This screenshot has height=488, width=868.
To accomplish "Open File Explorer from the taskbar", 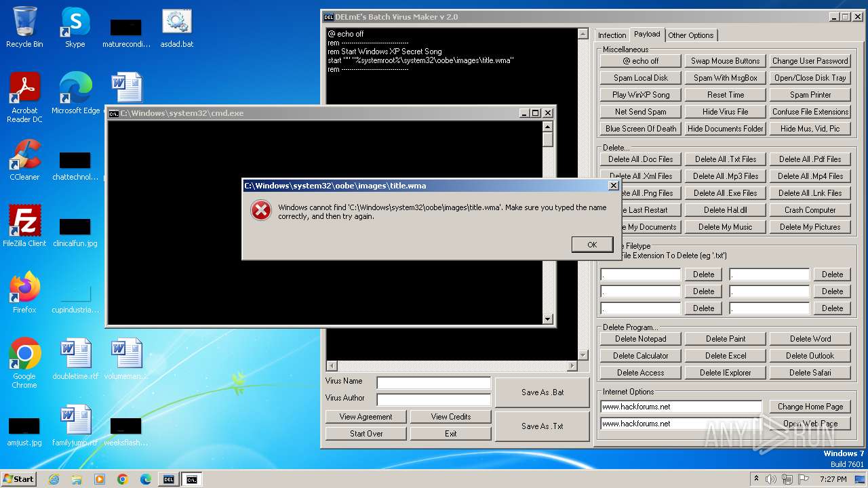I will coord(77,479).
